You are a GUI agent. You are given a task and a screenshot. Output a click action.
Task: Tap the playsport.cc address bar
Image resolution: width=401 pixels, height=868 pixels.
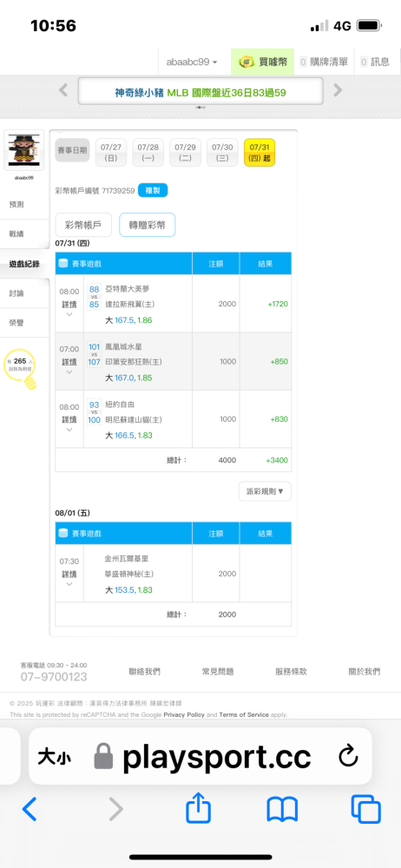coord(200,756)
